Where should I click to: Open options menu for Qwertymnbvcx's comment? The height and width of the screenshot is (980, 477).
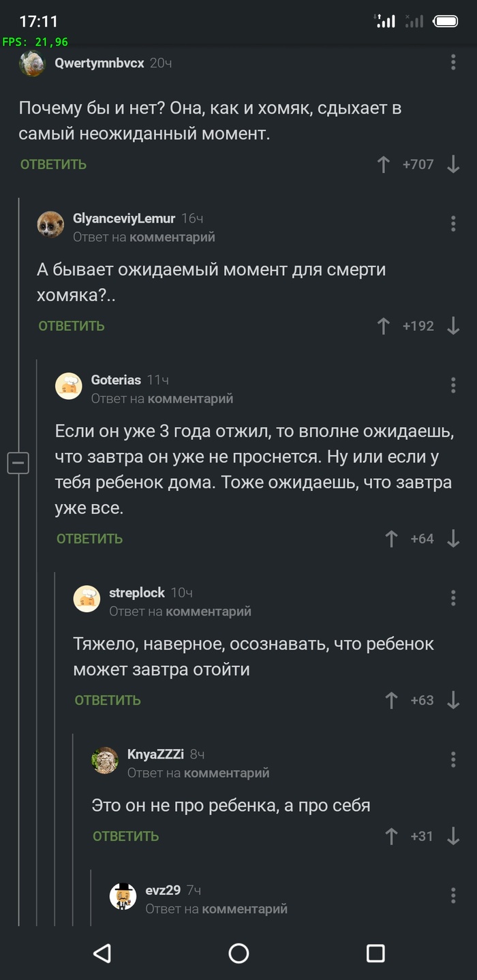pos(453,63)
